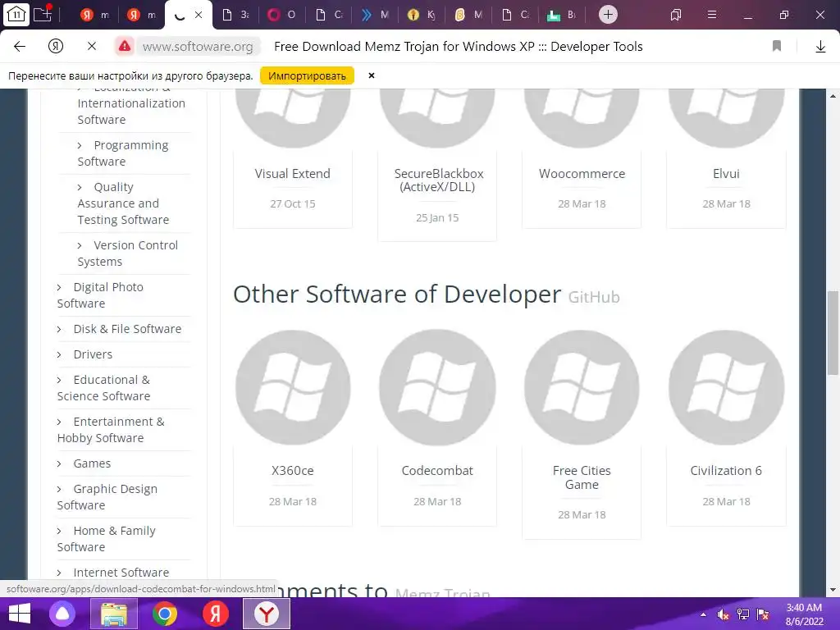This screenshot has width=840, height=630.
Task: Add a new tab with plus button
Action: click(x=608, y=15)
